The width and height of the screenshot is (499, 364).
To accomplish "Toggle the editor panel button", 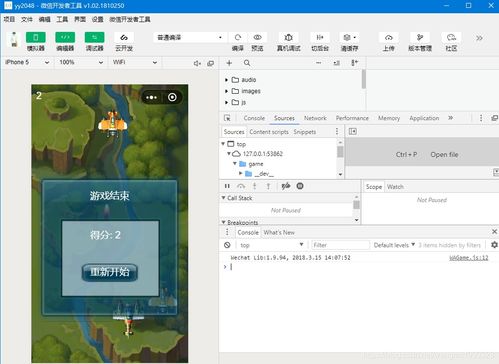I will click(x=65, y=37).
